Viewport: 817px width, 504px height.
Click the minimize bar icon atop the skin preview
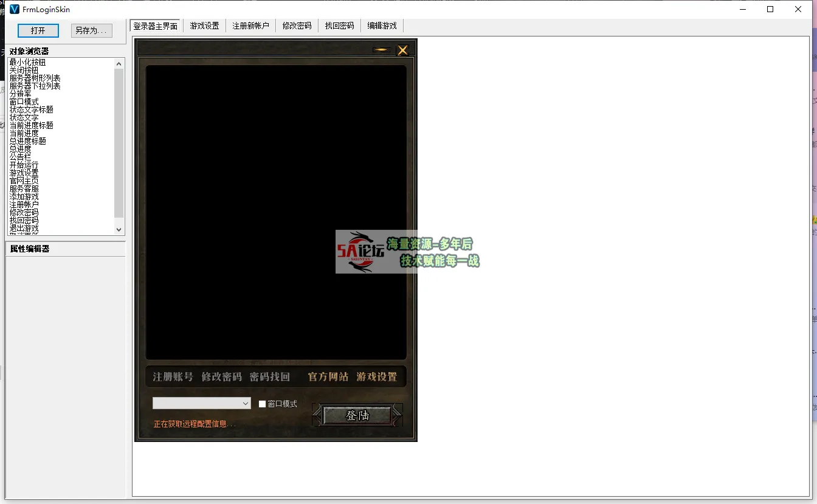[x=381, y=50]
